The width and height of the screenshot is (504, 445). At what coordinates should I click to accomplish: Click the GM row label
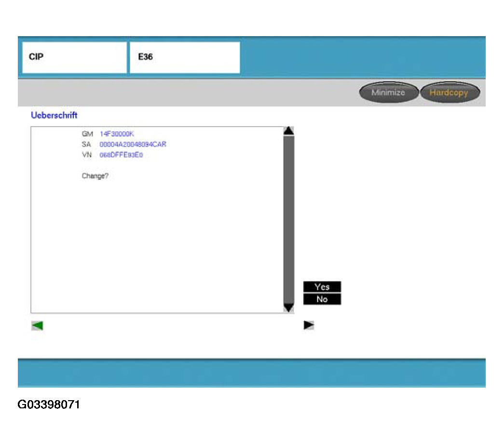(x=87, y=134)
